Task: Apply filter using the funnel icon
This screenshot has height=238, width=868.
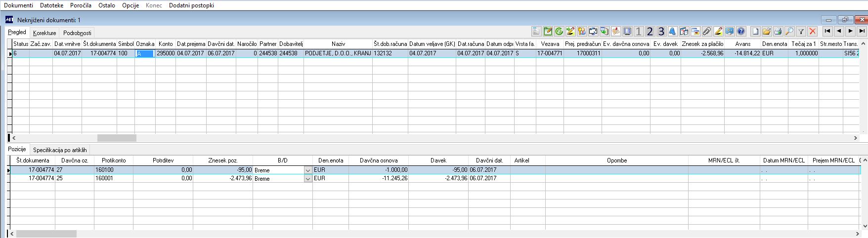Action: (801, 32)
